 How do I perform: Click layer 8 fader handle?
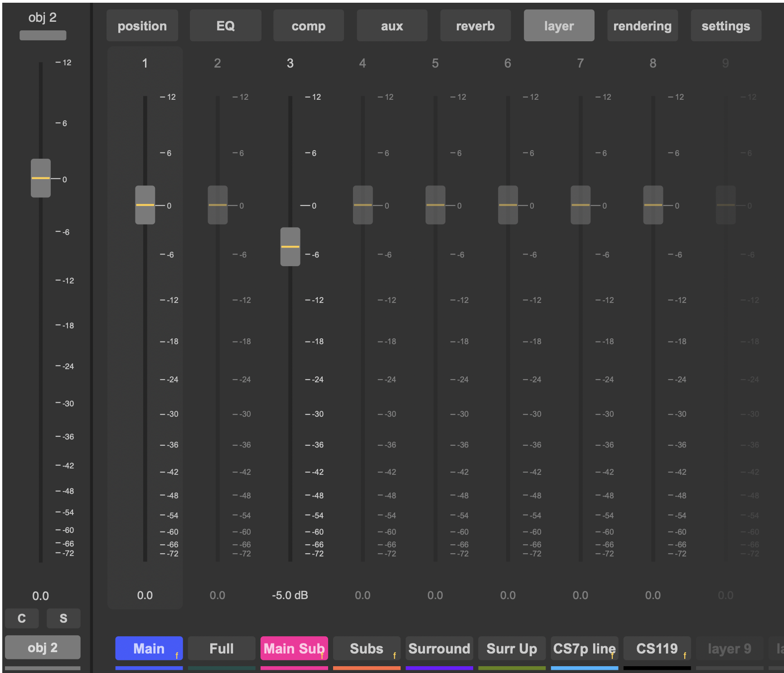point(653,205)
